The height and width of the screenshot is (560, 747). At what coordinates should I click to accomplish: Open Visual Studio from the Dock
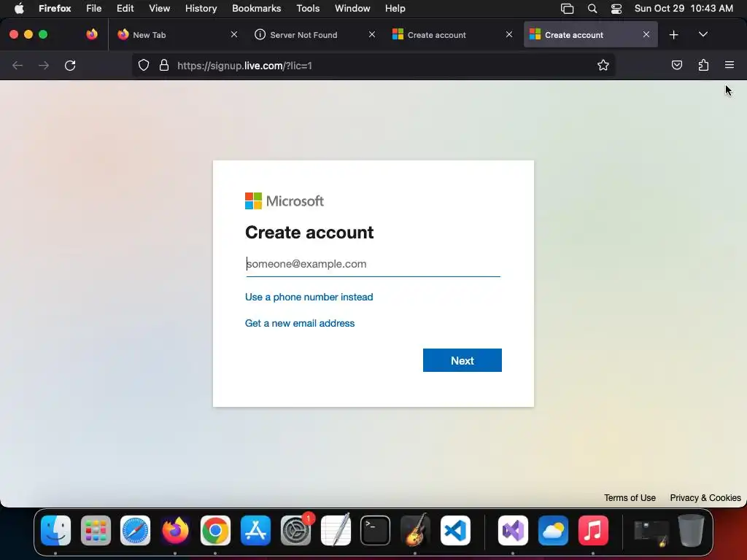pos(513,531)
